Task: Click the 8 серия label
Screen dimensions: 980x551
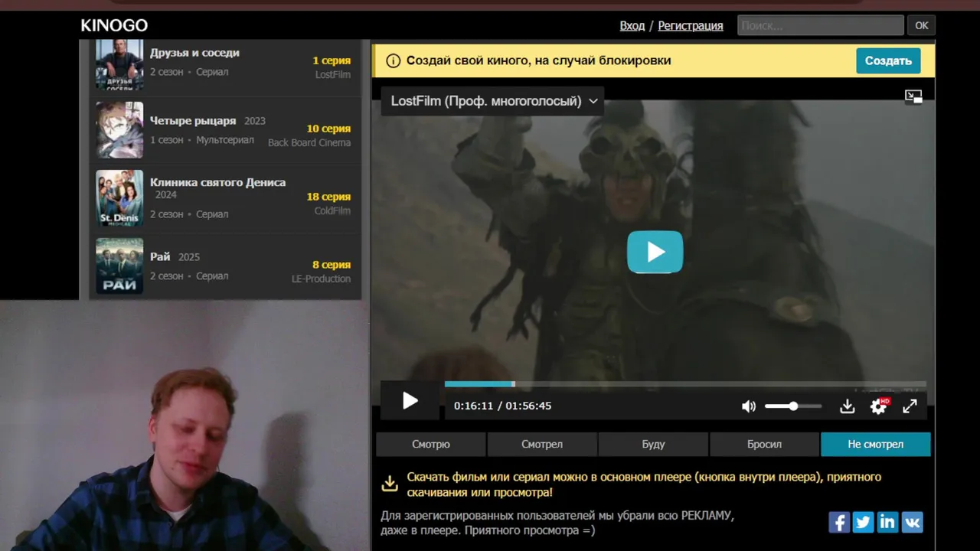Action: click(x=332, y=265)
